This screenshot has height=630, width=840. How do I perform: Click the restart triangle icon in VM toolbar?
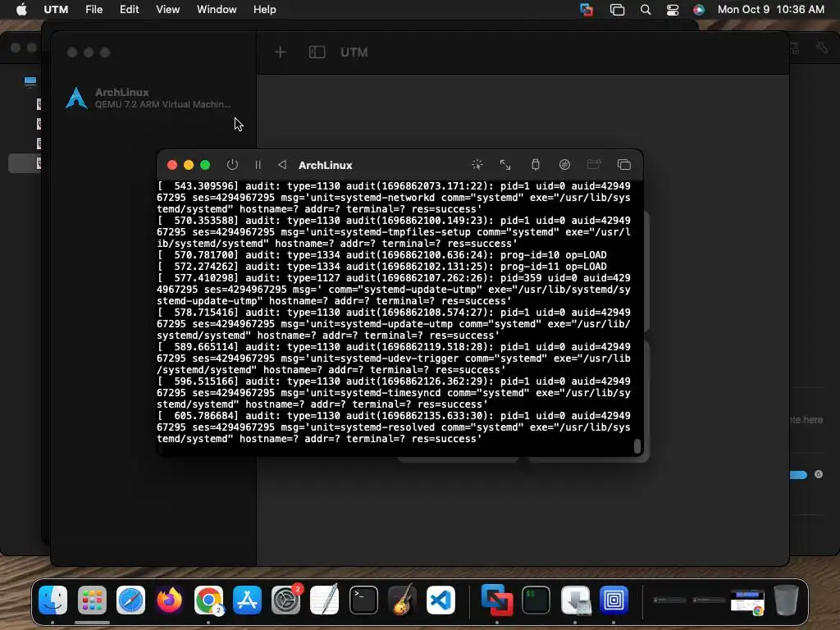[282, 164]
